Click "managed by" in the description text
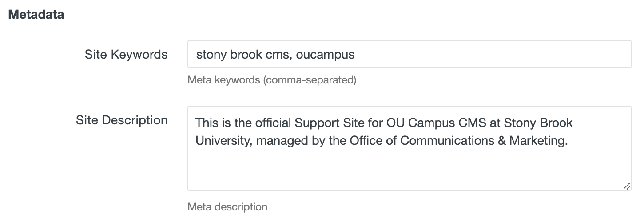Viewport: 644px width, 222px height. click(x=283, y=141)
